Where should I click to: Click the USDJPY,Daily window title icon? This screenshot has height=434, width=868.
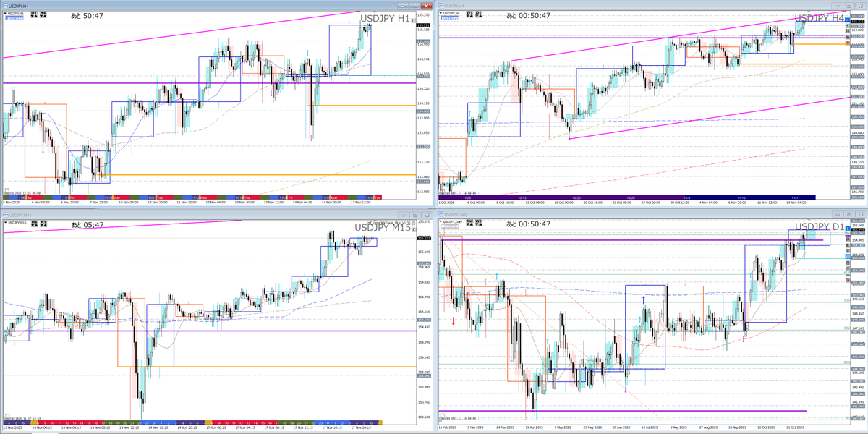(441, 216)
